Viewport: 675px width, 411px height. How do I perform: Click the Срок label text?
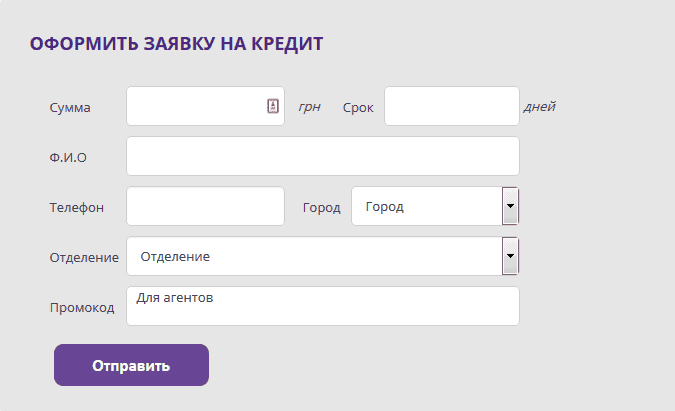pyautogui.click(x=358, y=108)
